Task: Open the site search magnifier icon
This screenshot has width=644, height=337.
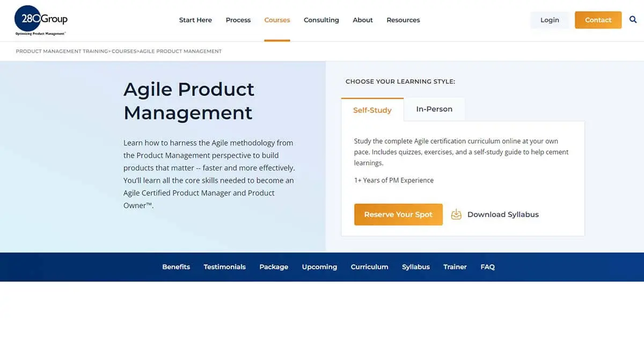Action: click(633, 20)
